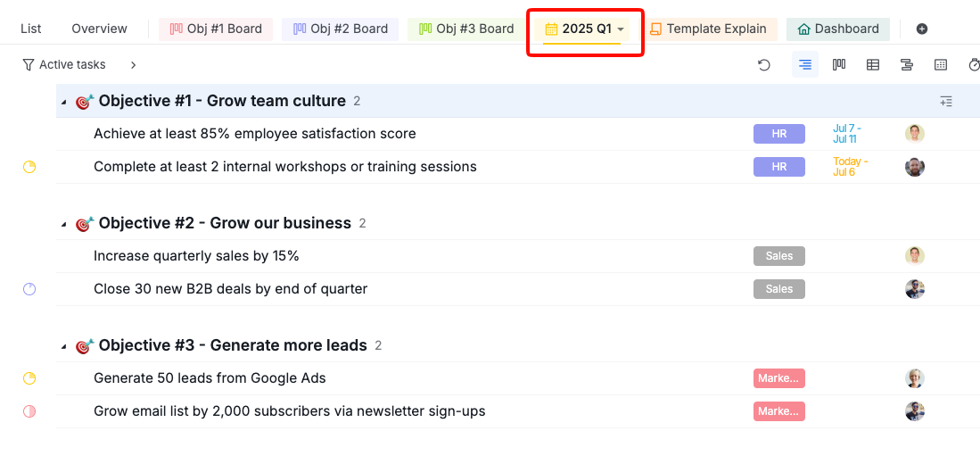Click the Active tasks filter

(63, 64)
